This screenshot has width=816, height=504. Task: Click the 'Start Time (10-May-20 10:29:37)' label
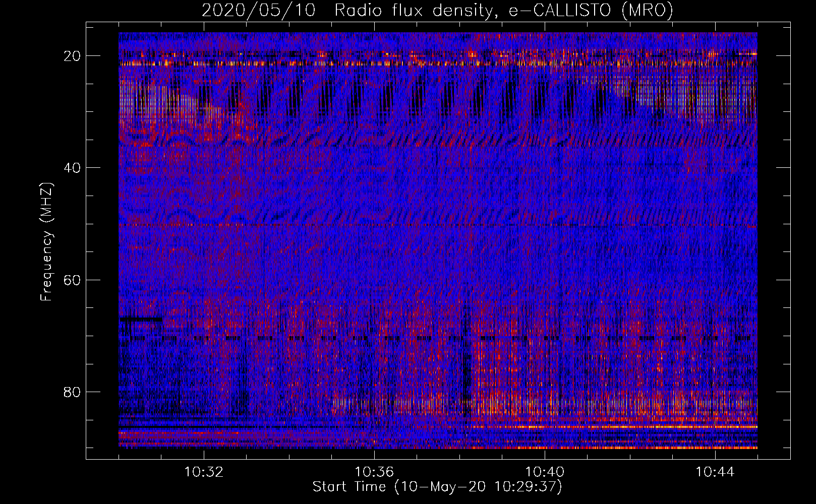pos(437,487)
